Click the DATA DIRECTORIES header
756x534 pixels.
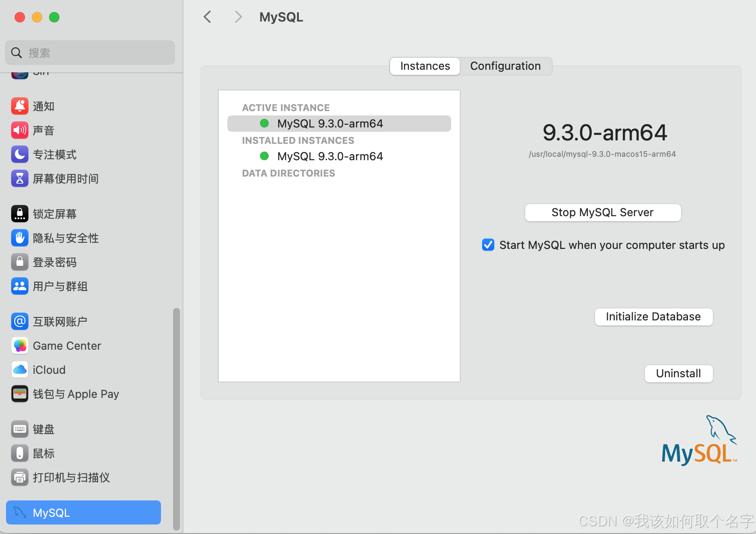(x=288, y=173)
